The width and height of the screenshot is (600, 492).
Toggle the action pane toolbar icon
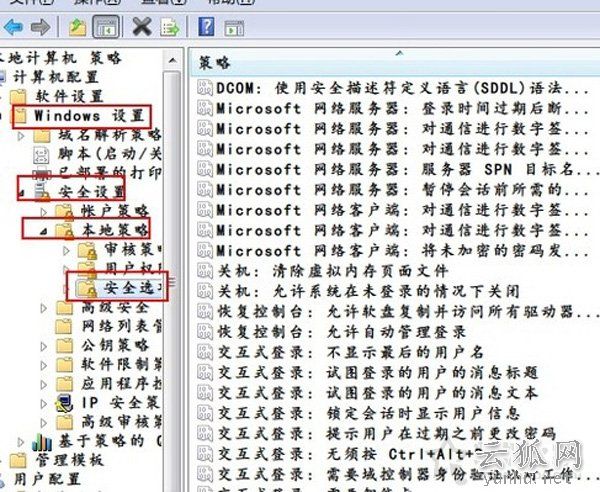click(234, 28)
